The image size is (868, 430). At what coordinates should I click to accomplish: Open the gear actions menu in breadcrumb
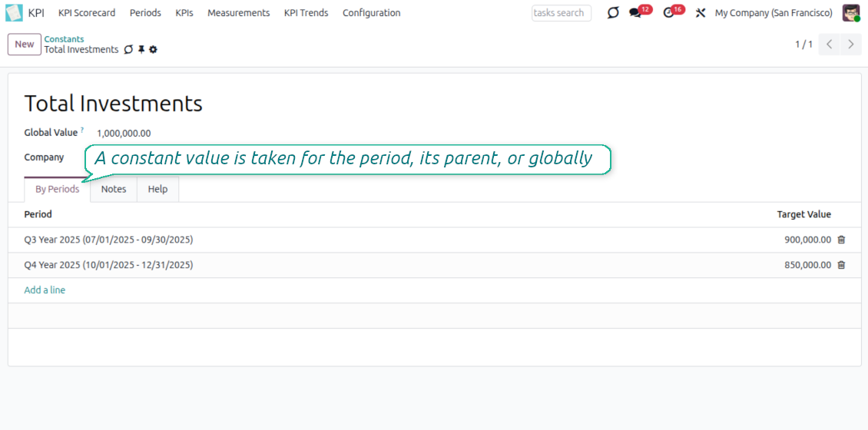(x=153, y=50)
